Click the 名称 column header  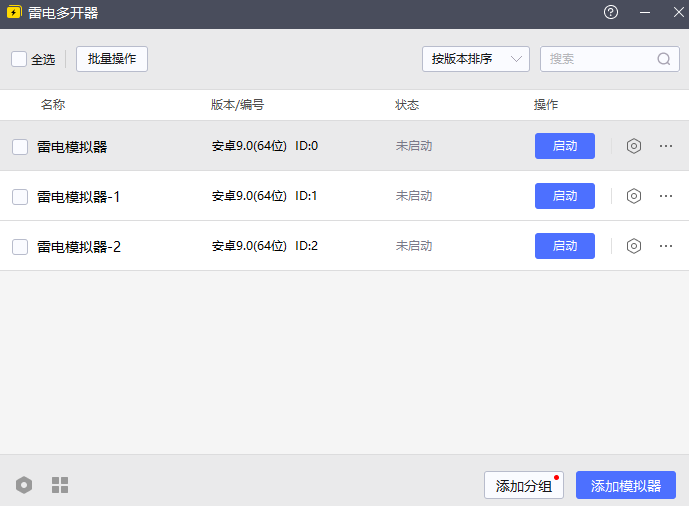click(x=53, y=105)
